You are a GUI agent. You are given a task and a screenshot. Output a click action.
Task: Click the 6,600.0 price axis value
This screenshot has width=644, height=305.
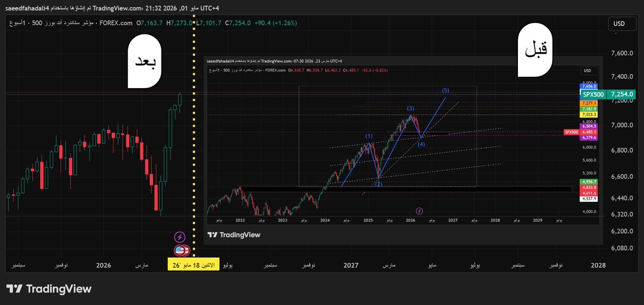pos(621,177)
